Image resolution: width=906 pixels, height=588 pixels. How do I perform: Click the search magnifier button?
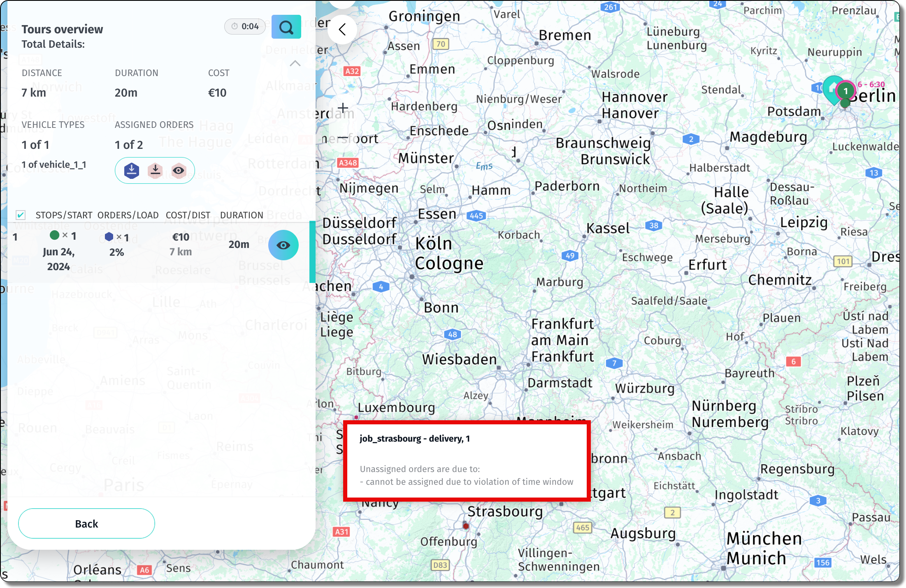tap(286, 27)
